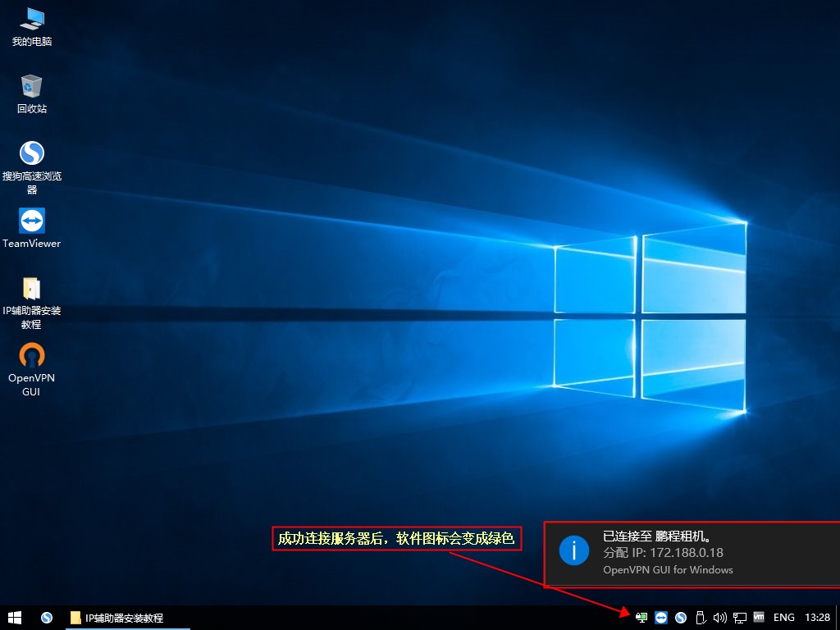
Task: Open the Windows Start menu
Action: (15, 618)
